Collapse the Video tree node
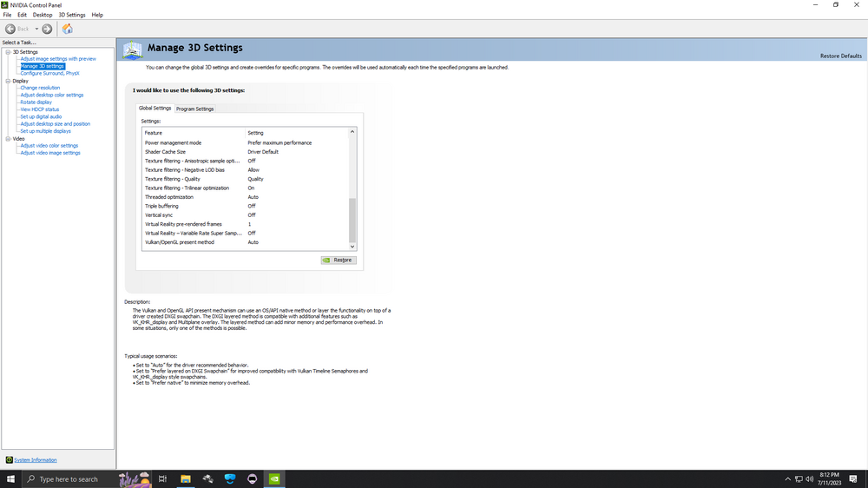This screenshot has height=488, width=868. click(9, 139)
